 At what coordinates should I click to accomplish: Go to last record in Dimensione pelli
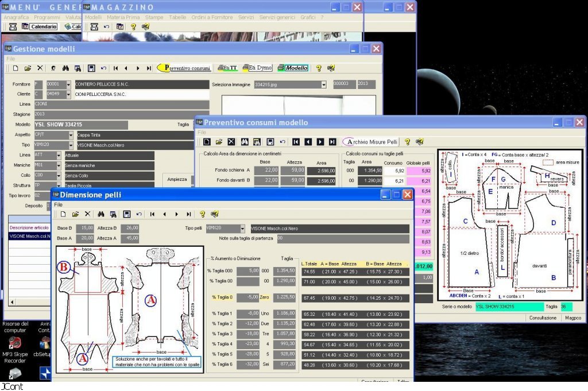point(189,214)
